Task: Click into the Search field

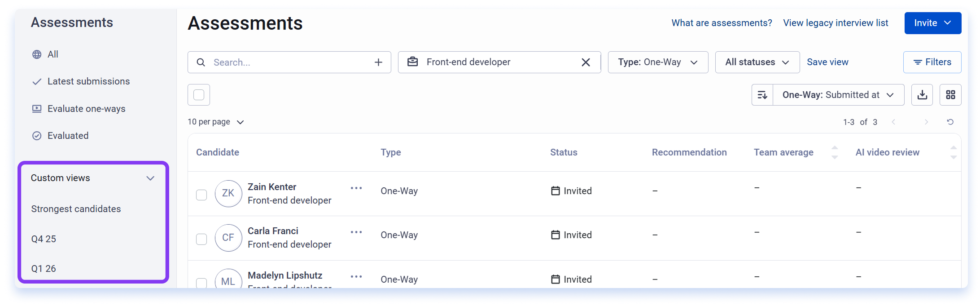Action: click(289, 62)
